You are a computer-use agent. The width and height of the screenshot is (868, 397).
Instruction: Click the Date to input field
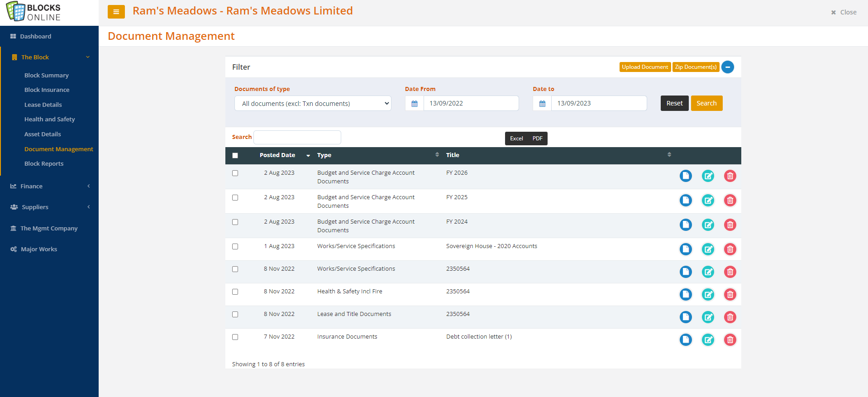click(x=599, y=103)
